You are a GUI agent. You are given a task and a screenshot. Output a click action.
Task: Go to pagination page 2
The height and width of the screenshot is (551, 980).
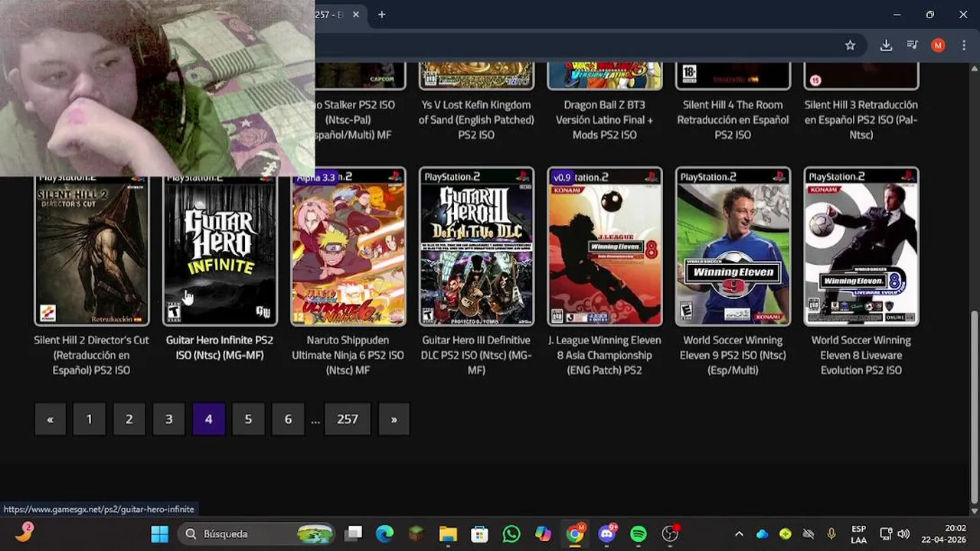(129, 419)
